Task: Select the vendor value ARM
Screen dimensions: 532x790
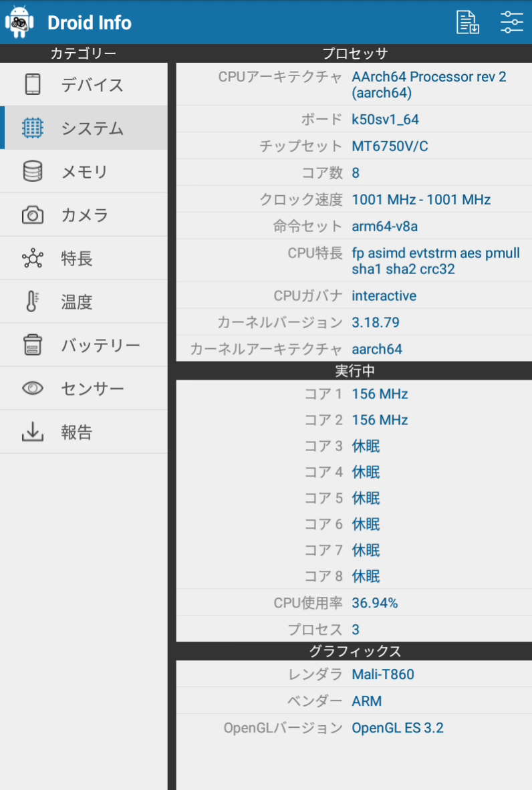Action: tap(367, 701)
